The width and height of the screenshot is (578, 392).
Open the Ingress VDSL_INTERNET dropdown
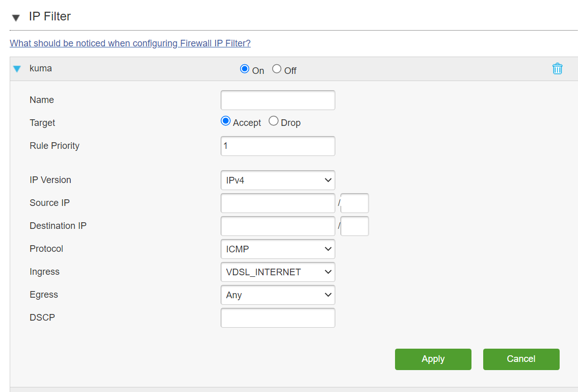(278, 272)
